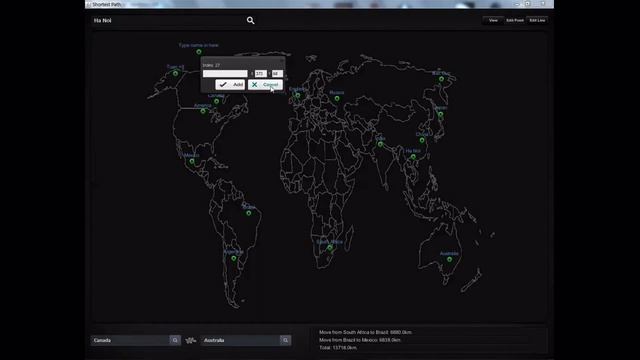Click the Add button in the point dialog
Screen dimensions: 640x360
[230, 84]
